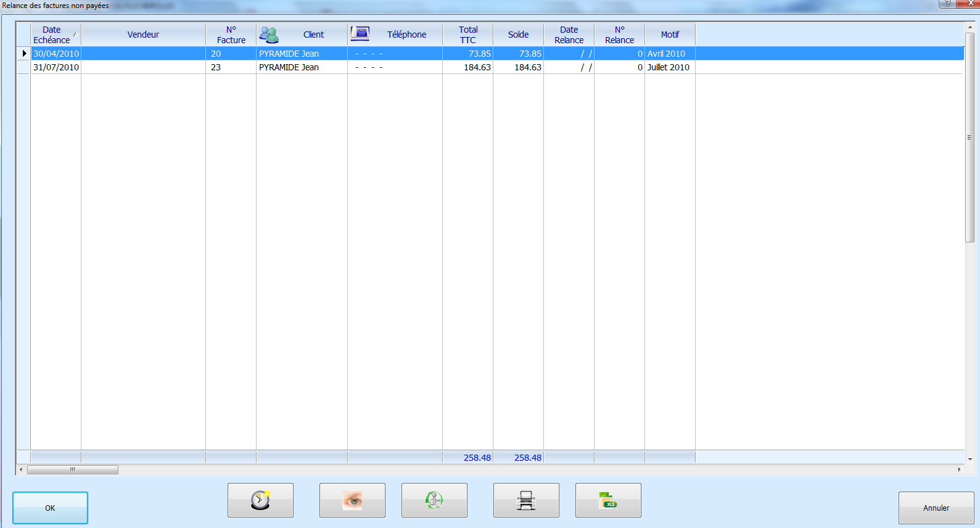Click the help question mark in title bar
The height and width of the screenshot is (528, 980).
947,4
